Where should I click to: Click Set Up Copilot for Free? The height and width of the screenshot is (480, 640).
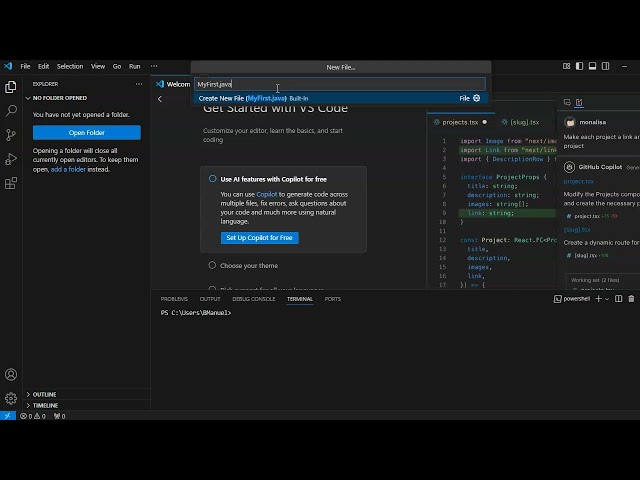[260, 238]
